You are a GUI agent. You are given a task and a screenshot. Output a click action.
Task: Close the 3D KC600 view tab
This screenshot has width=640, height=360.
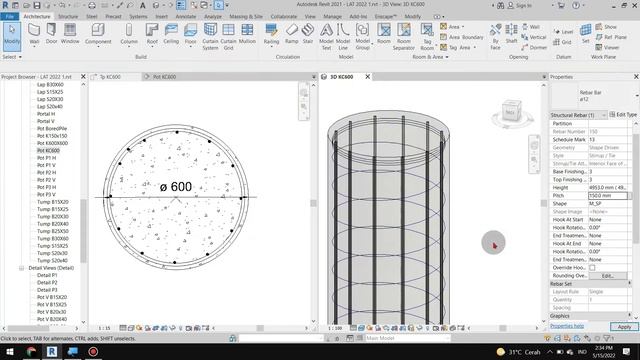coord(367,77)
